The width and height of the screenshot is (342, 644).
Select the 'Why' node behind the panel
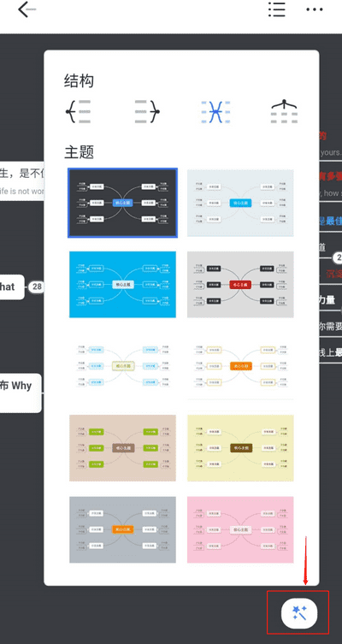pyautogui.click(x=21, y=393)
